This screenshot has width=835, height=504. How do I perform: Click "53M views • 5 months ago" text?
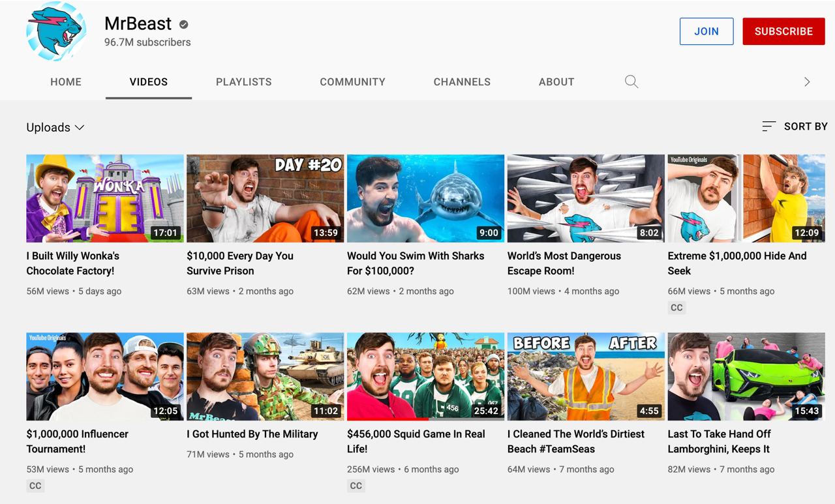coord(80,469)
